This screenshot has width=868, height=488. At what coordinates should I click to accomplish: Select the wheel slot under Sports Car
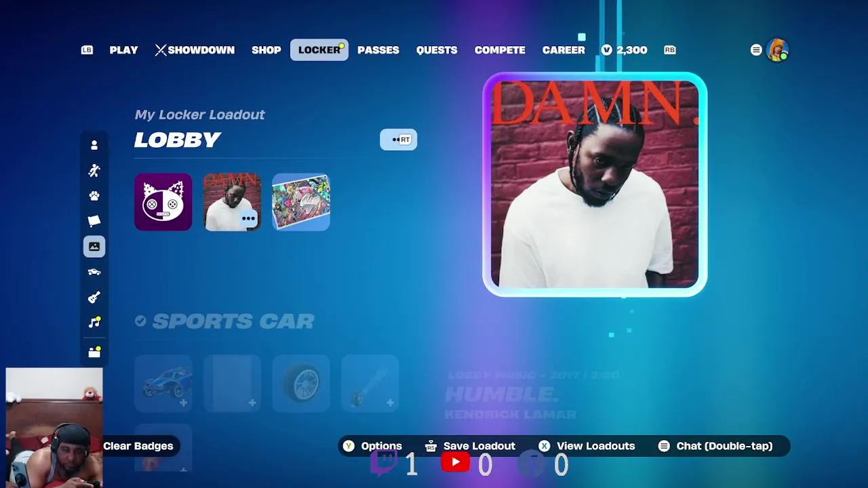point(301,383)
